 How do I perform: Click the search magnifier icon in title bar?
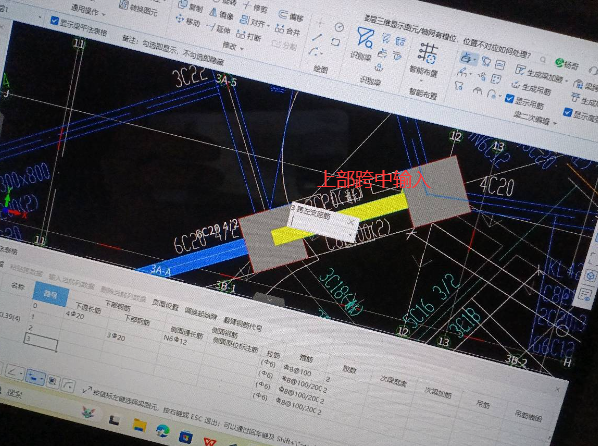543,59
